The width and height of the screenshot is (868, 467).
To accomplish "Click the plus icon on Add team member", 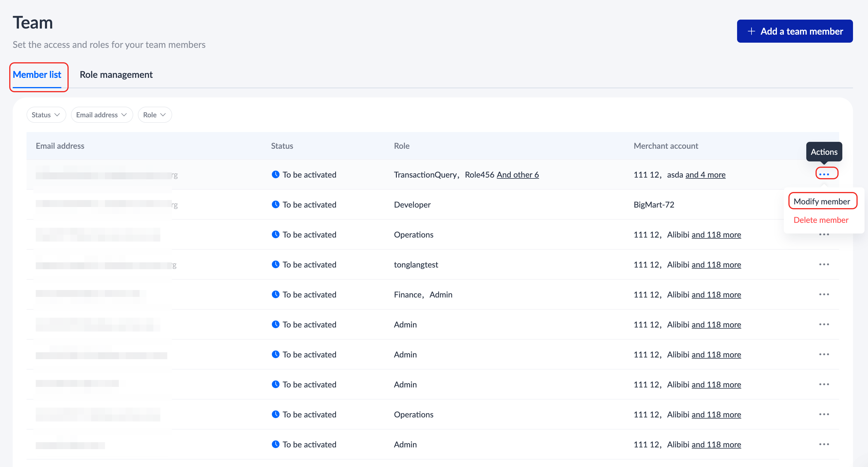I will (x=751, y=31).
